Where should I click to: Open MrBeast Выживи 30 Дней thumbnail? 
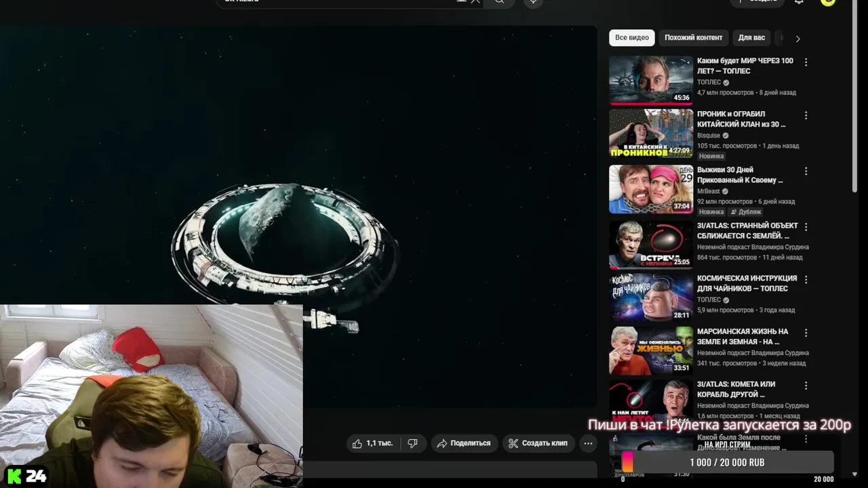pos(651,189)
